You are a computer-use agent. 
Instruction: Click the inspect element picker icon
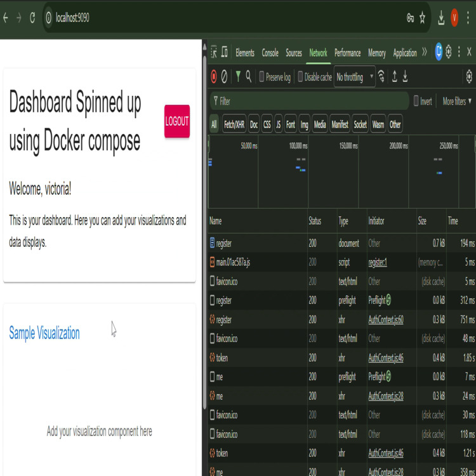coord(214,53)
